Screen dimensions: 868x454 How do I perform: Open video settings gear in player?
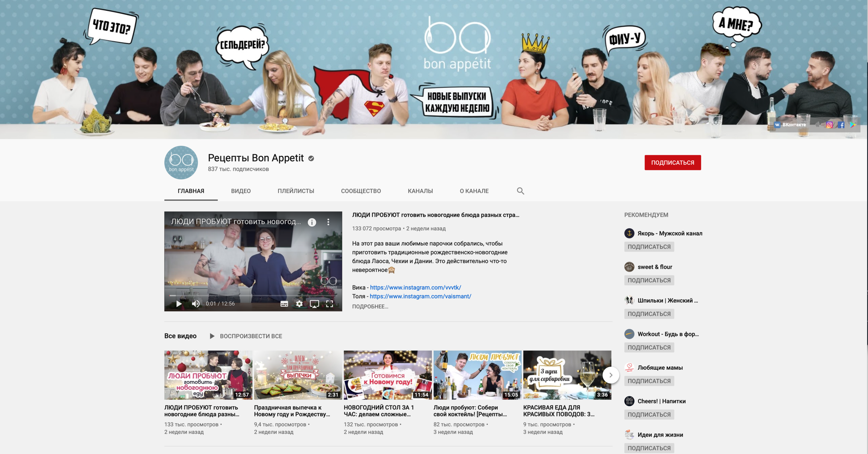(299, 304)
